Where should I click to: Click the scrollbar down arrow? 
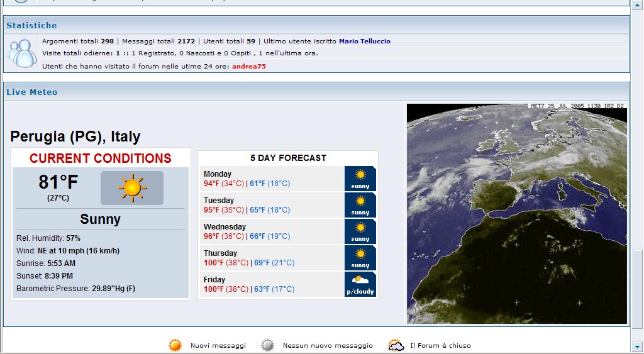point(638,346)
